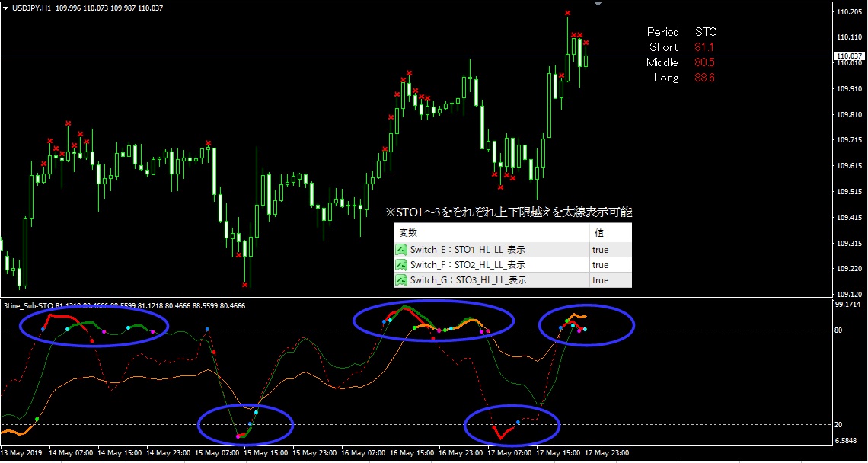Click the Long STO value 88.6
Viewport: 868px width, 463px height.
click(x=704, y=78)
